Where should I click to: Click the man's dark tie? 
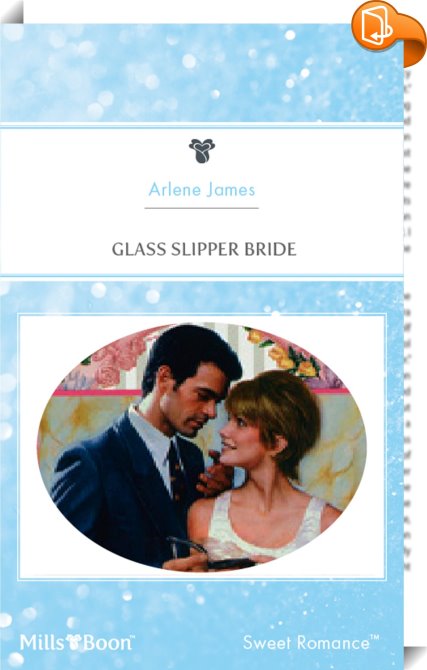(x=176, y=470)
